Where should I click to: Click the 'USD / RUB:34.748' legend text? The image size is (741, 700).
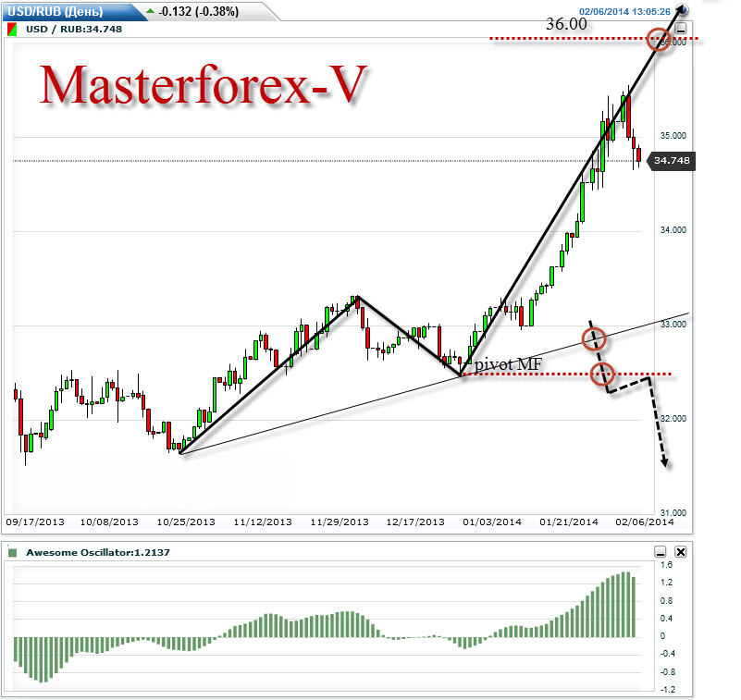click(x=74, y=30)
